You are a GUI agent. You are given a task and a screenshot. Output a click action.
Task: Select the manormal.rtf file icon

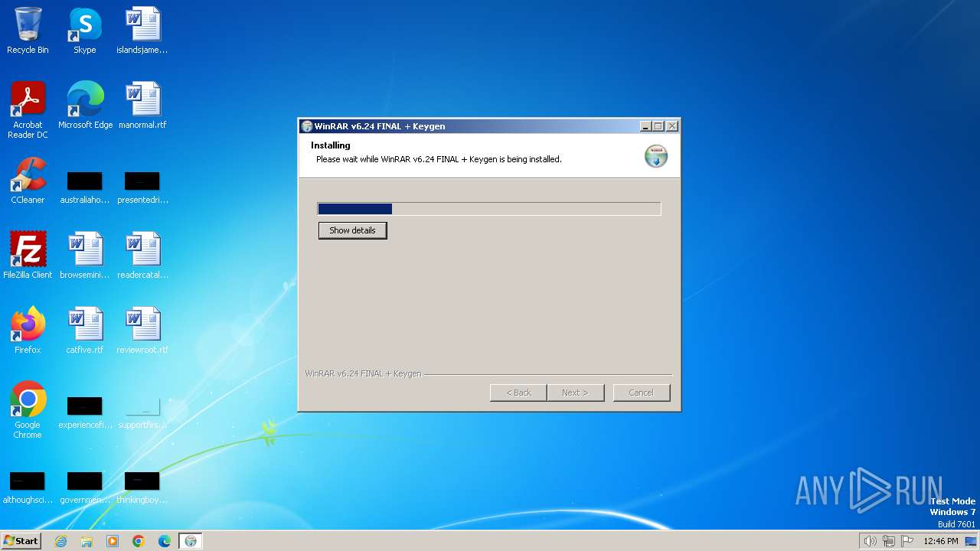click(142, 106)
